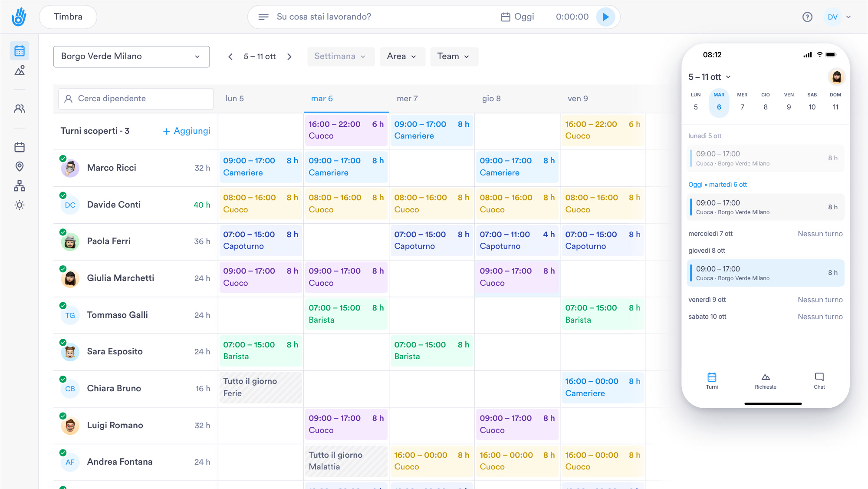The width and height of the screenshot is (868, 489).
Task: Click the hand logo icon
Action: coord(19,17)
